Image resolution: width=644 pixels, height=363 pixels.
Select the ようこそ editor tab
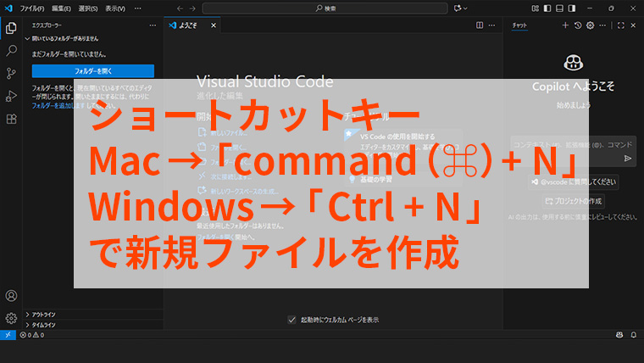(186, 25)
